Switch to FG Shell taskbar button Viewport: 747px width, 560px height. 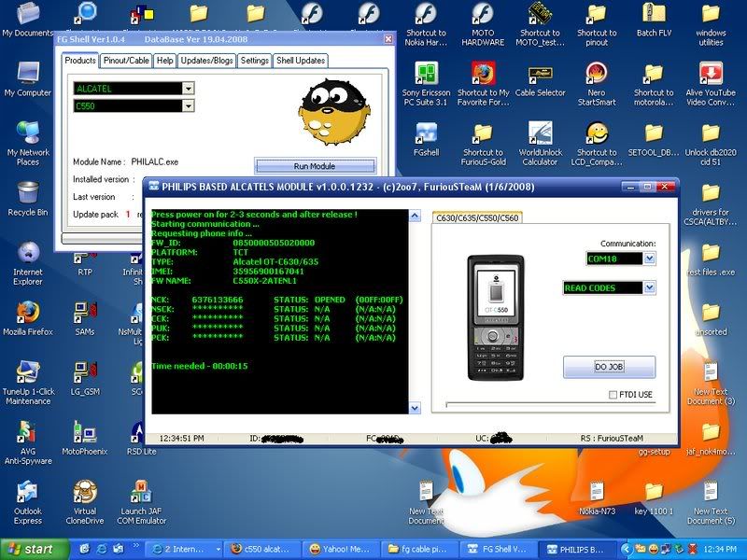click(500, 549)
